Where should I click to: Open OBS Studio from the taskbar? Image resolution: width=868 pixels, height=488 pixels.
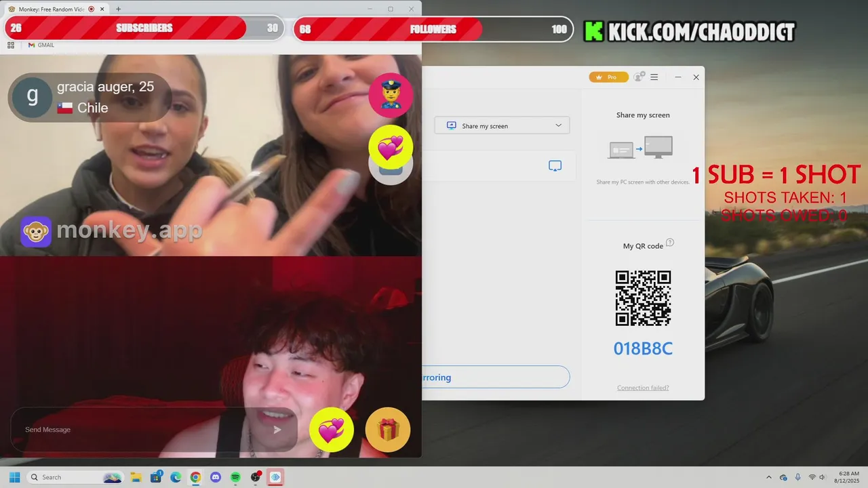256,477
